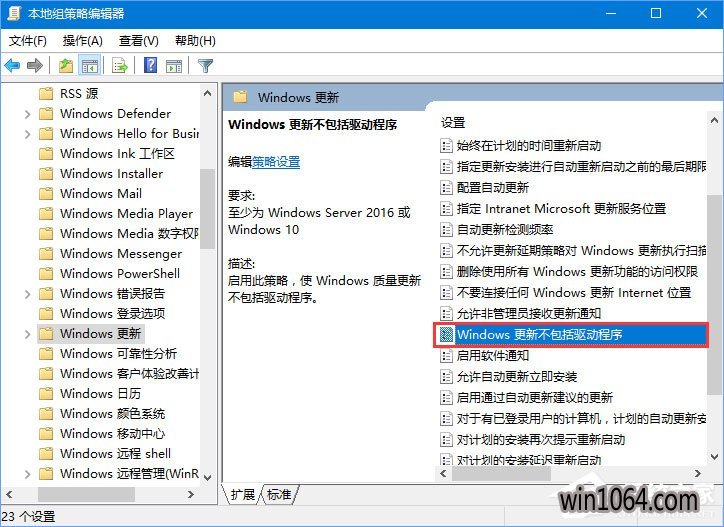Select the 启用通过自动更新建议的更新 policy
The width and height of the screenshot is (724, 527).
pos(535,398)
